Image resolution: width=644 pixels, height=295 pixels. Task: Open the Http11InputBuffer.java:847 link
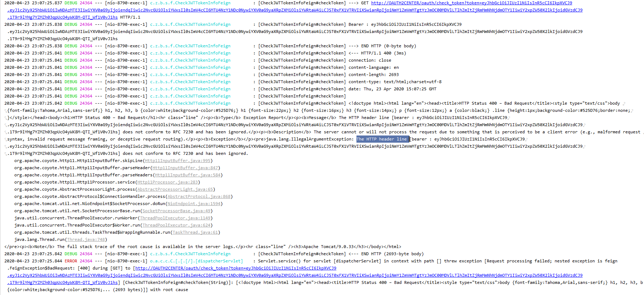coord(185,168)
